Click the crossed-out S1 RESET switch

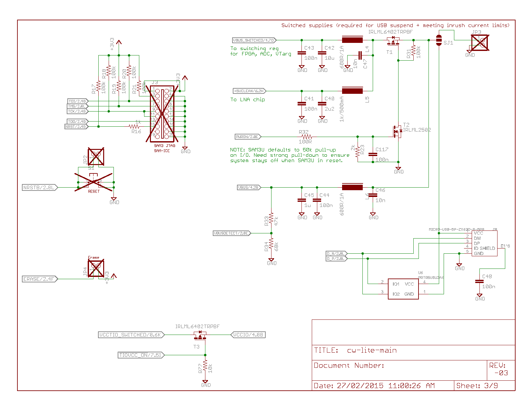(x=94, y=182)
